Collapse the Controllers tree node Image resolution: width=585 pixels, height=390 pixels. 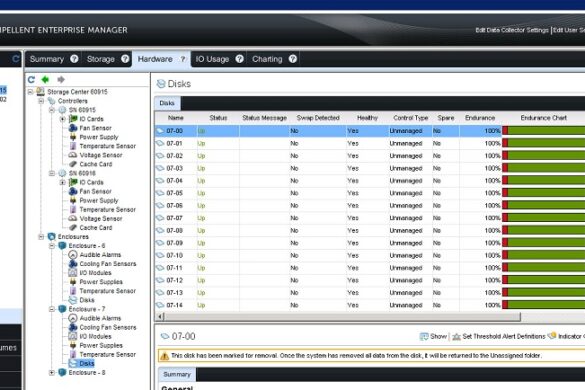41,101
